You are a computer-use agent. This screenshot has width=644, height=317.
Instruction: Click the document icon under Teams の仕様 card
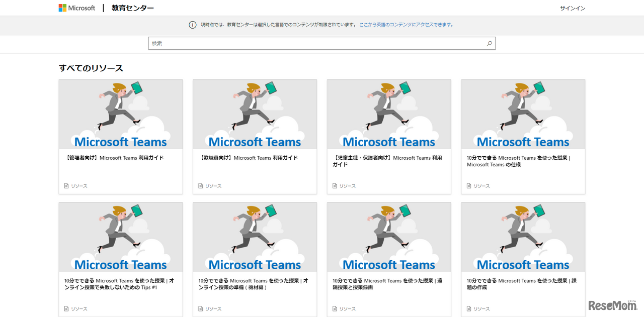(469, 186)
